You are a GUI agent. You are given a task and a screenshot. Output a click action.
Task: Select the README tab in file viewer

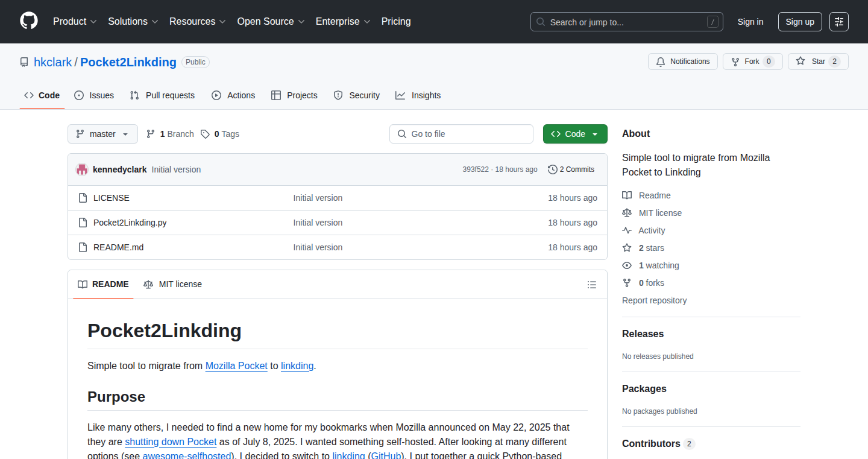103,284
